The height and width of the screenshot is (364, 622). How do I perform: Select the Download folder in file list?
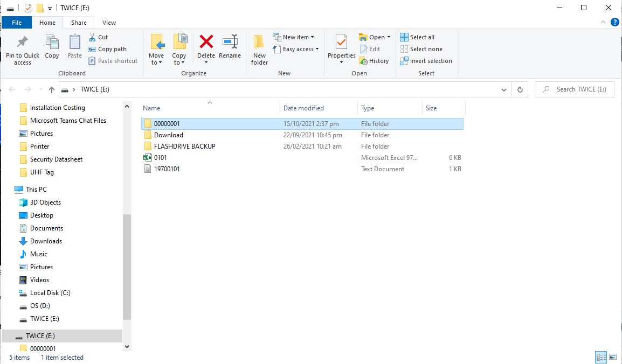coord(302,135)
